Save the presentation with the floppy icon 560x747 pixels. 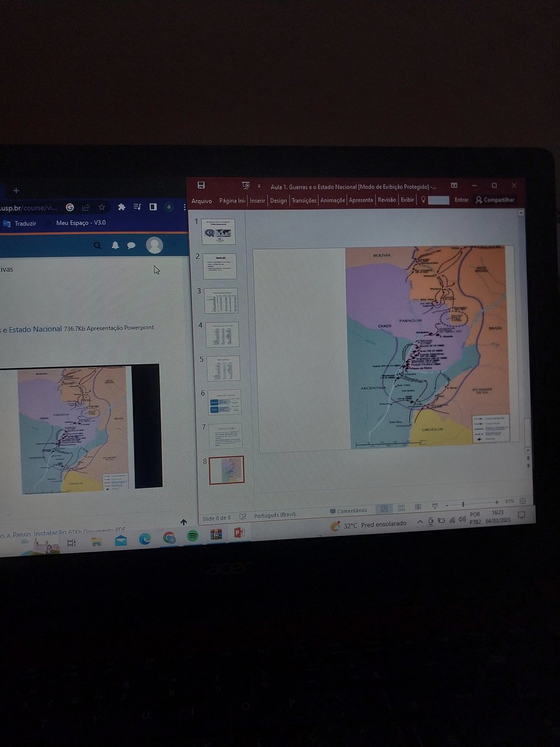[201, 185]
